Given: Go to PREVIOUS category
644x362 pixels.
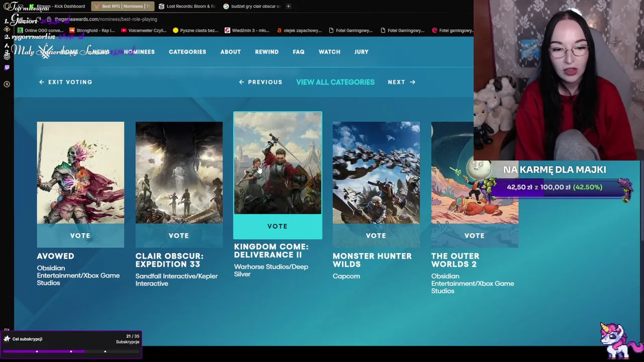Looking at the screenshot, I should 261,82.
